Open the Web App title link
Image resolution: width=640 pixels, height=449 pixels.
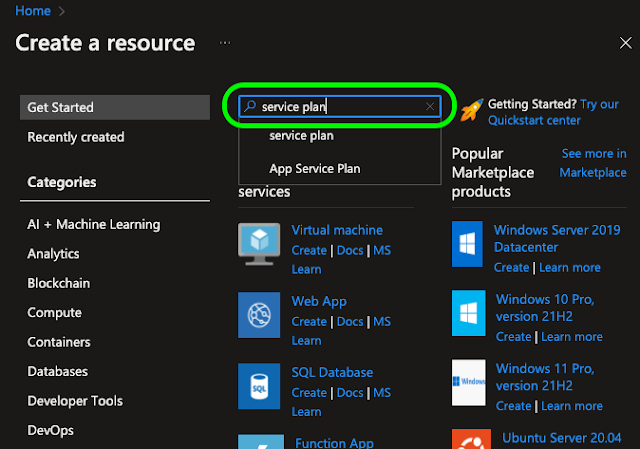tap(319, 302)
